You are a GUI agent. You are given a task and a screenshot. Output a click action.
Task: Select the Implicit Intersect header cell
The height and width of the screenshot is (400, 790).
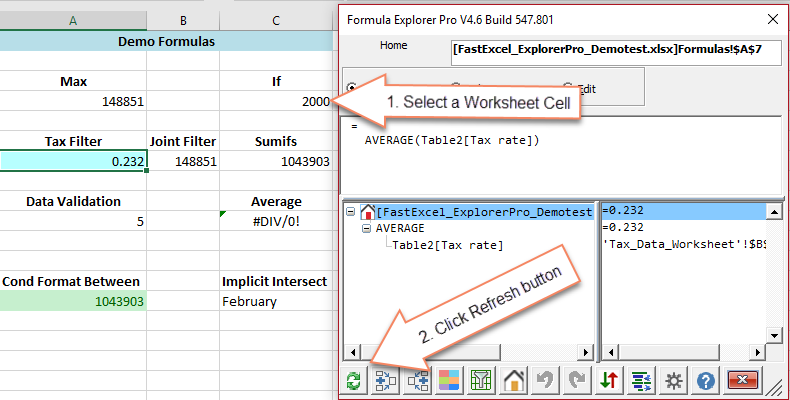(276, 281)
